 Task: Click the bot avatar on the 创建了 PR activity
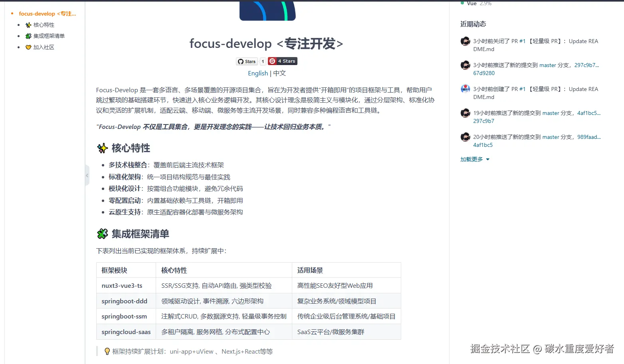465,89
